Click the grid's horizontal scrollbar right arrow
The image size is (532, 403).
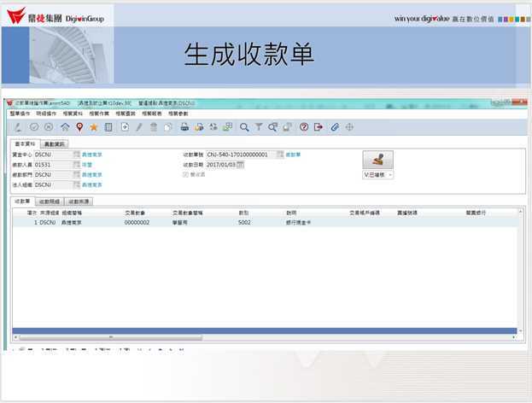[514, 337]
